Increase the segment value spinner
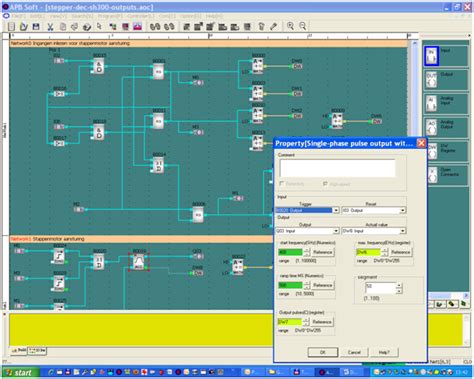The width and height of the screenshot is (474, 379). (399, 285)
